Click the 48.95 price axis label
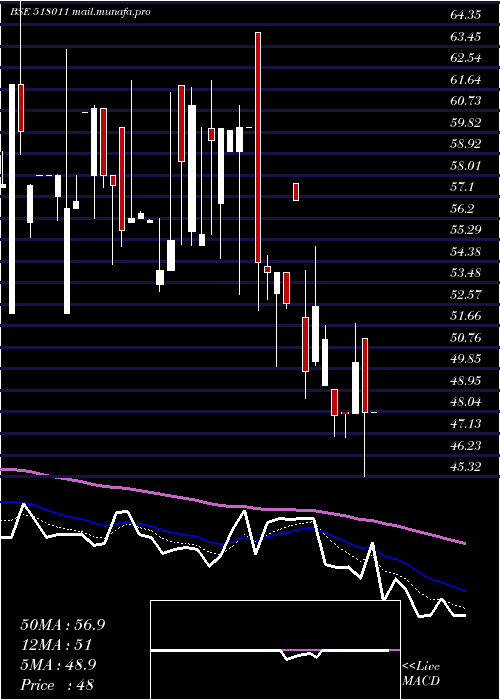Viewport: 500px width, 700px height. tap(466, 381)
